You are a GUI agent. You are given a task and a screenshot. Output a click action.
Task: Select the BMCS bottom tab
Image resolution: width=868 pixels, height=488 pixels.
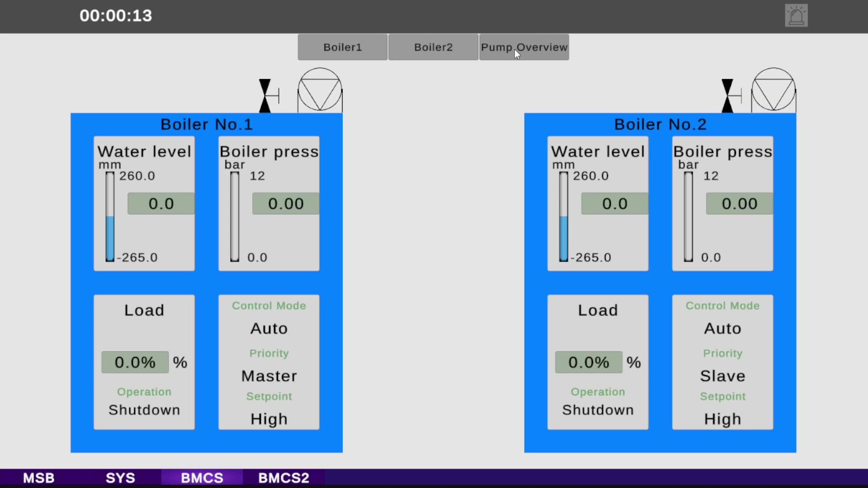202,478
